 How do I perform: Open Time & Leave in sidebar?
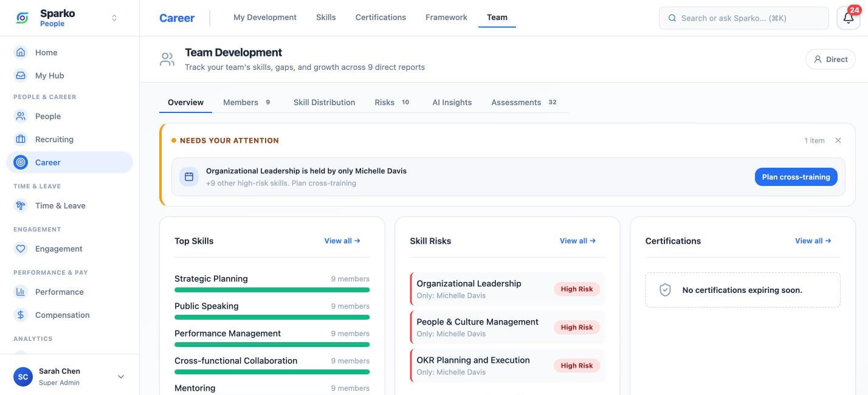pos(69,205)
